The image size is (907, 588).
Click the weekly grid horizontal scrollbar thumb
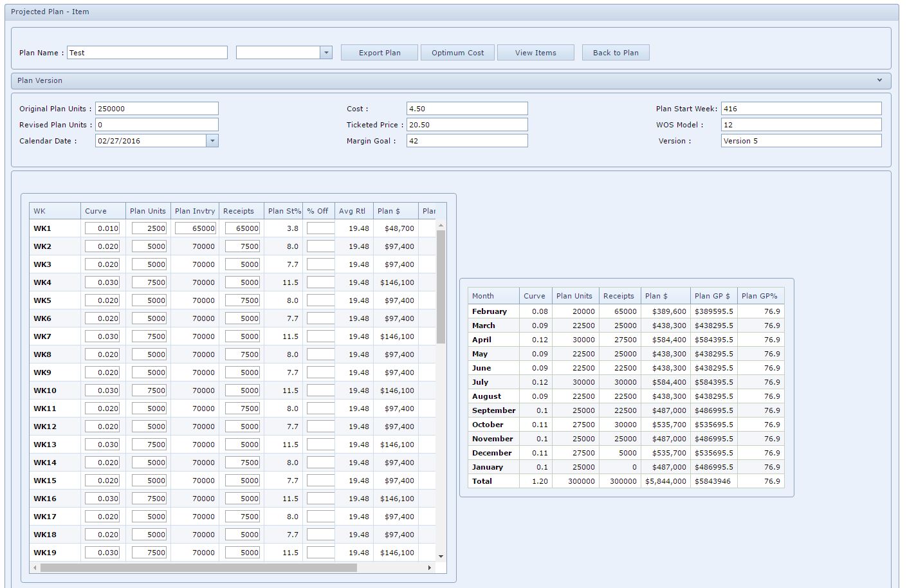tap(198, 568)
